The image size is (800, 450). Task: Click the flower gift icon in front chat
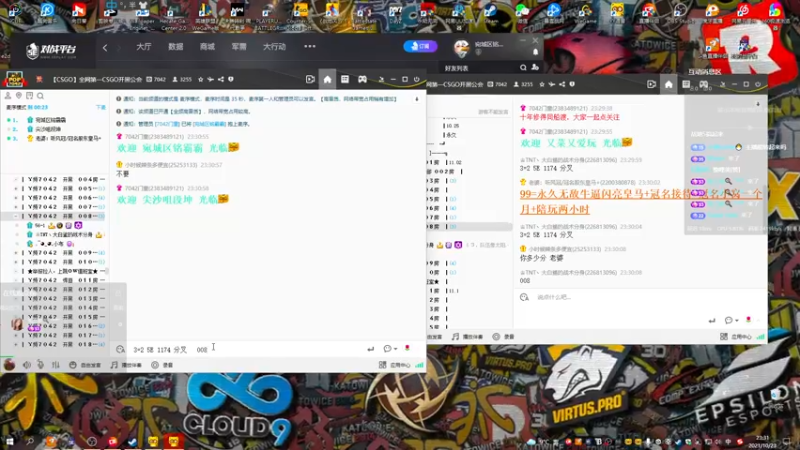pos(407,348)
